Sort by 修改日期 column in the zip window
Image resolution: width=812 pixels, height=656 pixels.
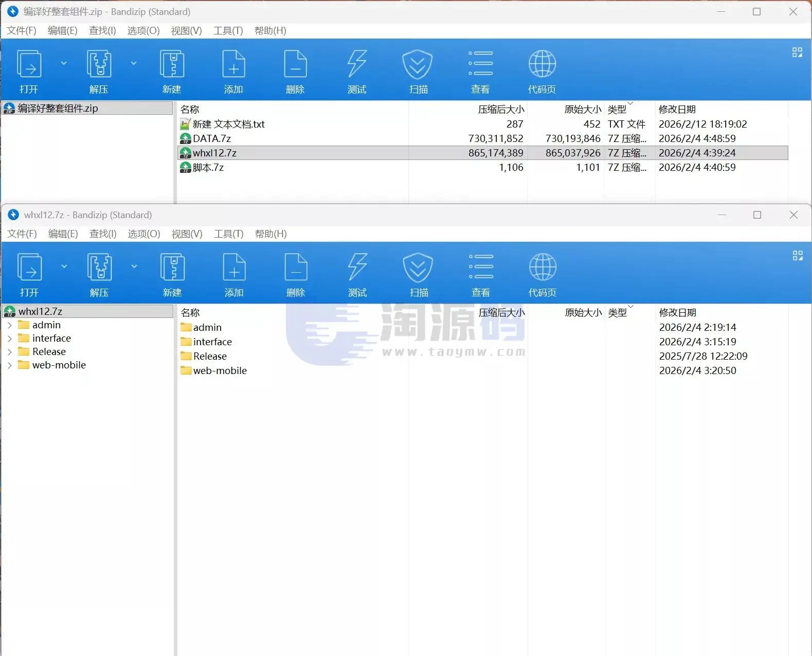click(x=677, y=109)
